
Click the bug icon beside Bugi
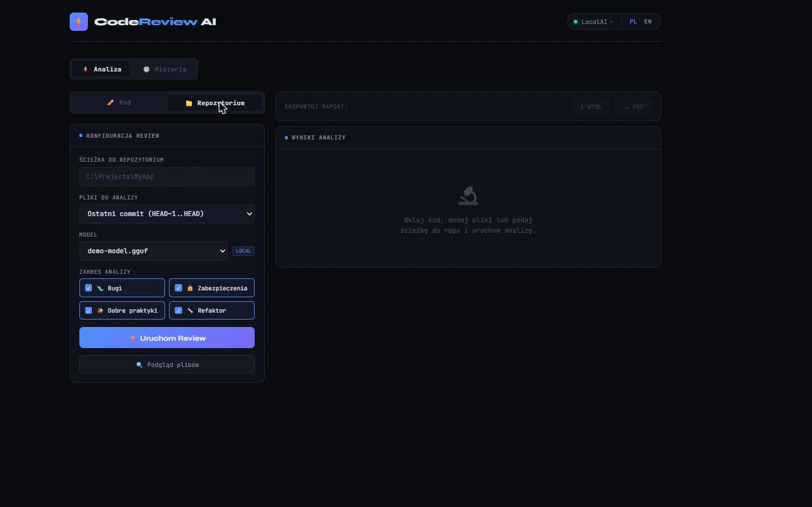click(100, 288)
